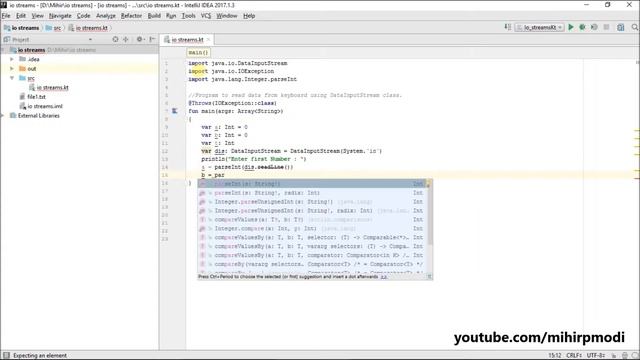The image size is (640, 360).
Task: Open the View menu
Action: click(38, 16)
